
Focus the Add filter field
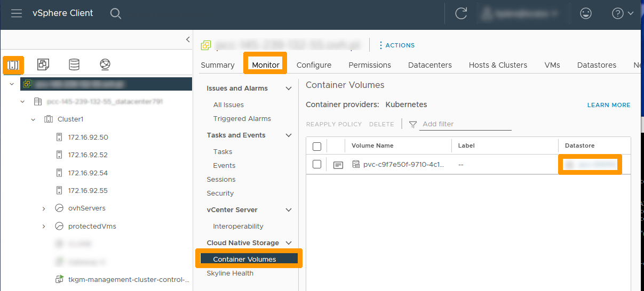(466, 124)
